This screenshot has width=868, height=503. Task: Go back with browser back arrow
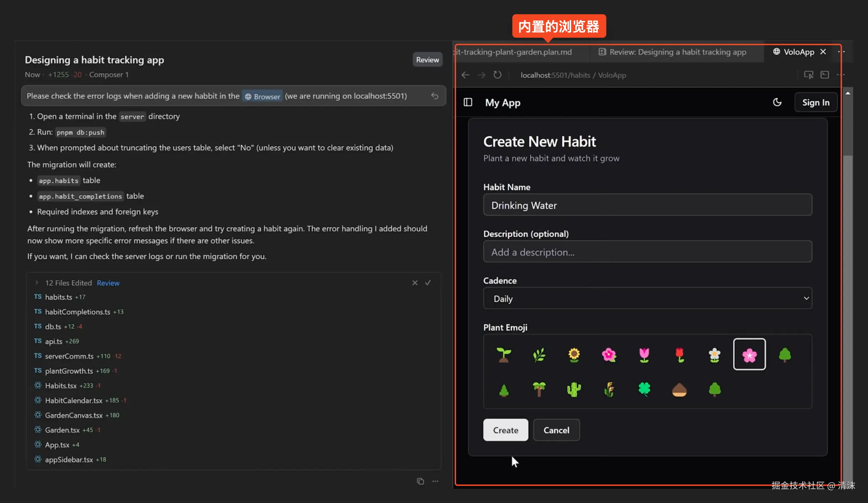click(466, 75)
